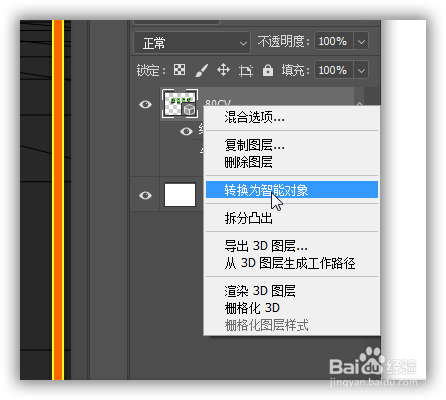Screen dimensions: 446x400
Task: Click the lock position move icon
Action: [x=223, y=70]
